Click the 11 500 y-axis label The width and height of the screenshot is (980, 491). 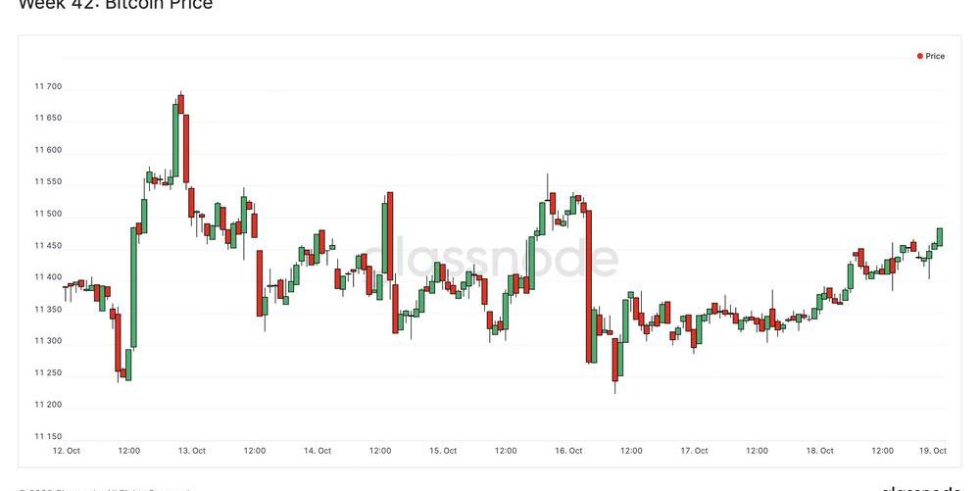(48, 214)
